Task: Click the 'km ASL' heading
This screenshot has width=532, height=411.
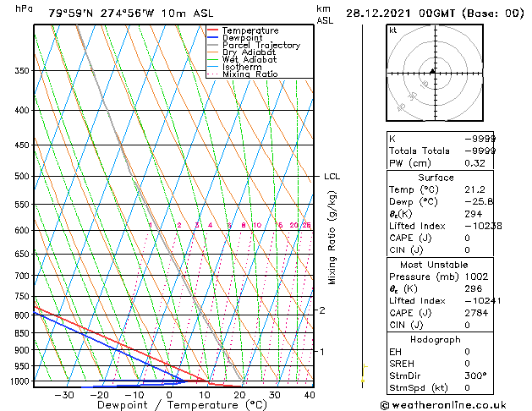Action: (x=325, y=14)
